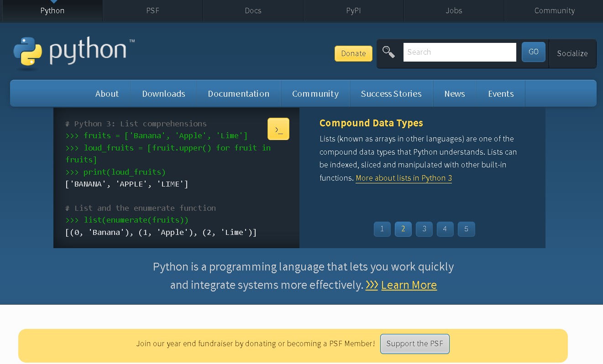Open the Socialize menu
Screen dimensions: 603x364
pos(572,53)
